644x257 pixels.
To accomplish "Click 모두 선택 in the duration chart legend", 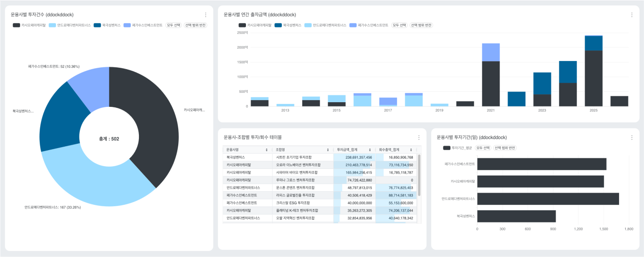I will [483, 148].
